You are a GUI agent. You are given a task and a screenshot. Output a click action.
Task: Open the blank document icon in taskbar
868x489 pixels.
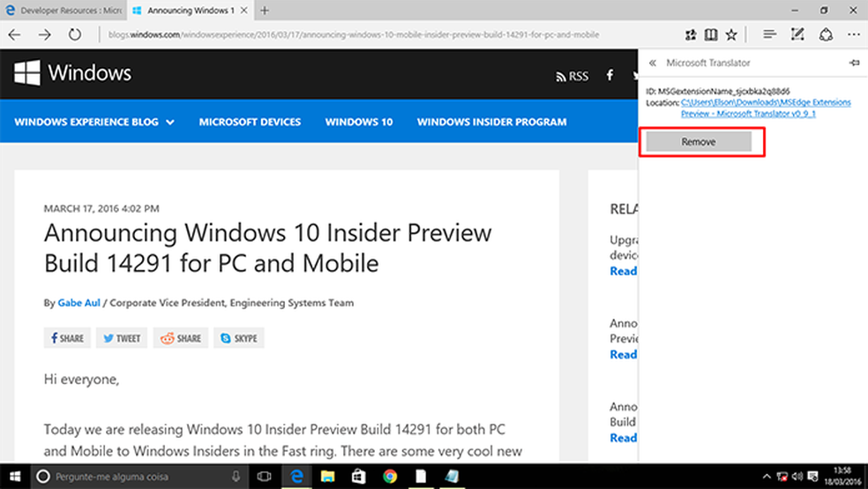421,477
